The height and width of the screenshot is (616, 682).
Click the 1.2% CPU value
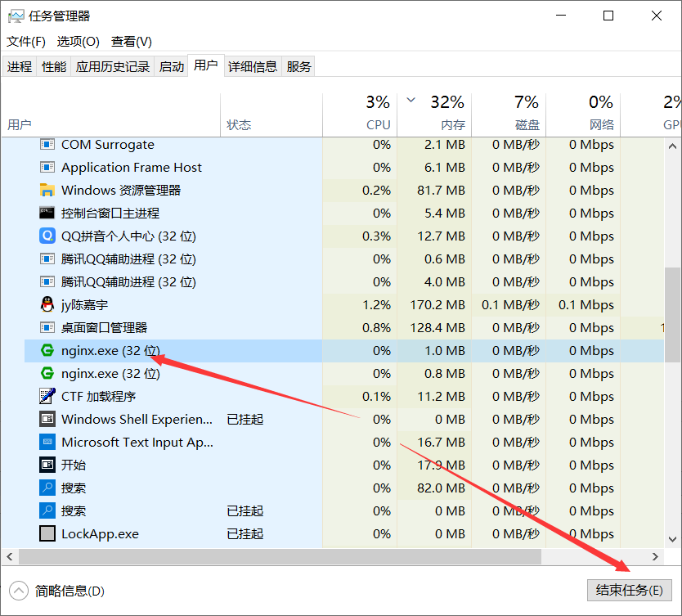tap(377, 304)
